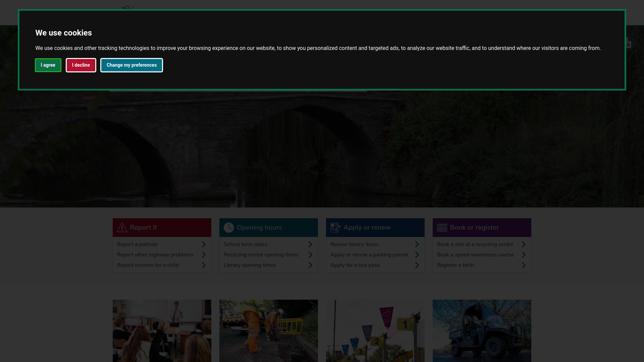
Task: Click chevron next to School term dates
Action: point(310,244)
